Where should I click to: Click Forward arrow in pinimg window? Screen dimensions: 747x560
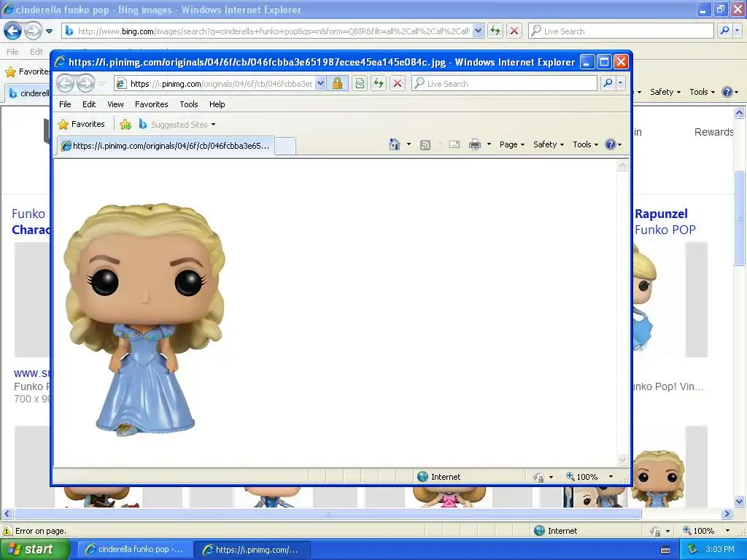pyautogui.click(x=86, y=84)
